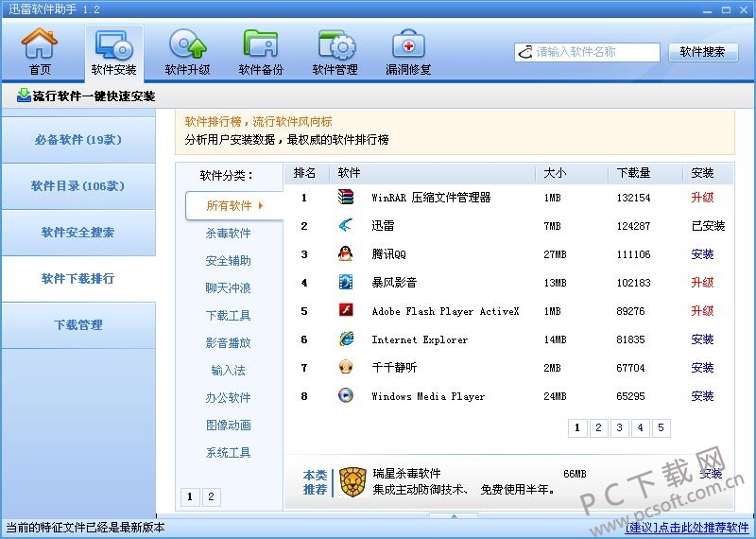Click the 瑞星杀毒软件 recommendation title
The height and width of the screenshot is (539, 756).
point(406,474)
